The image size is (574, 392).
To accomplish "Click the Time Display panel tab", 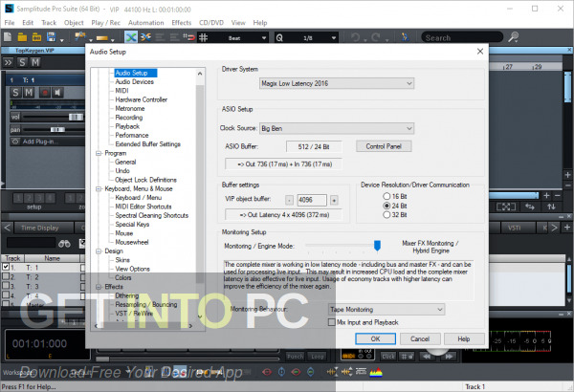I will click(43, 228).
